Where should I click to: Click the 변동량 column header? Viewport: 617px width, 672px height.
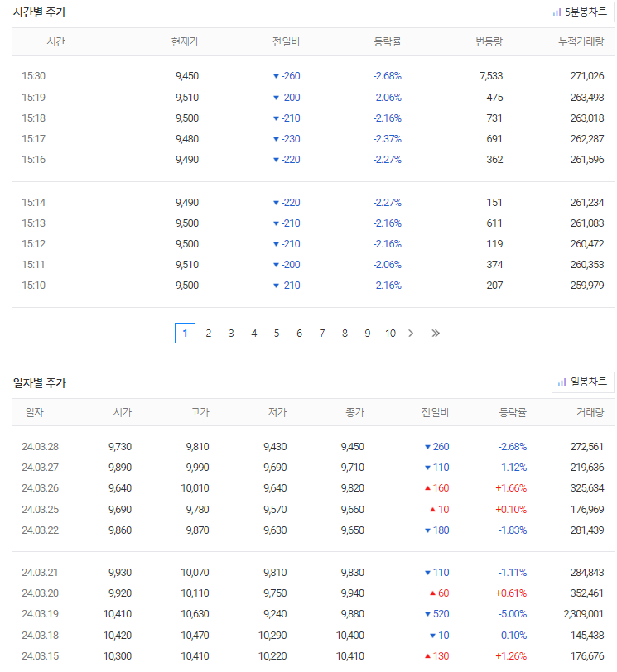(489, 41)
